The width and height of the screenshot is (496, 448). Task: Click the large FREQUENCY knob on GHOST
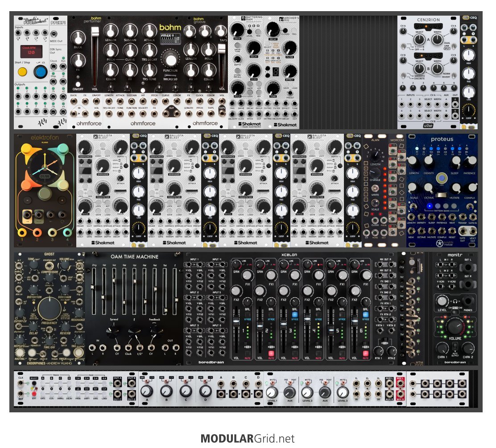[x=50, y=308]
